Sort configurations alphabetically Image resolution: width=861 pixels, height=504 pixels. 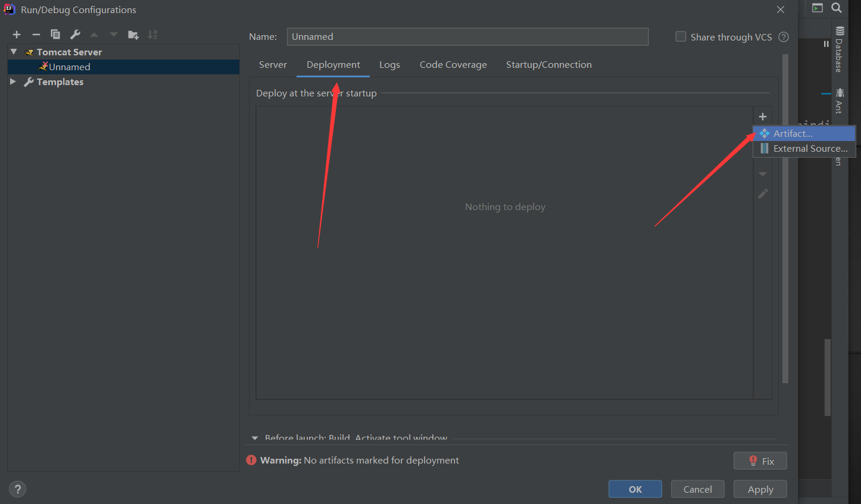click(x=152, y=35)
